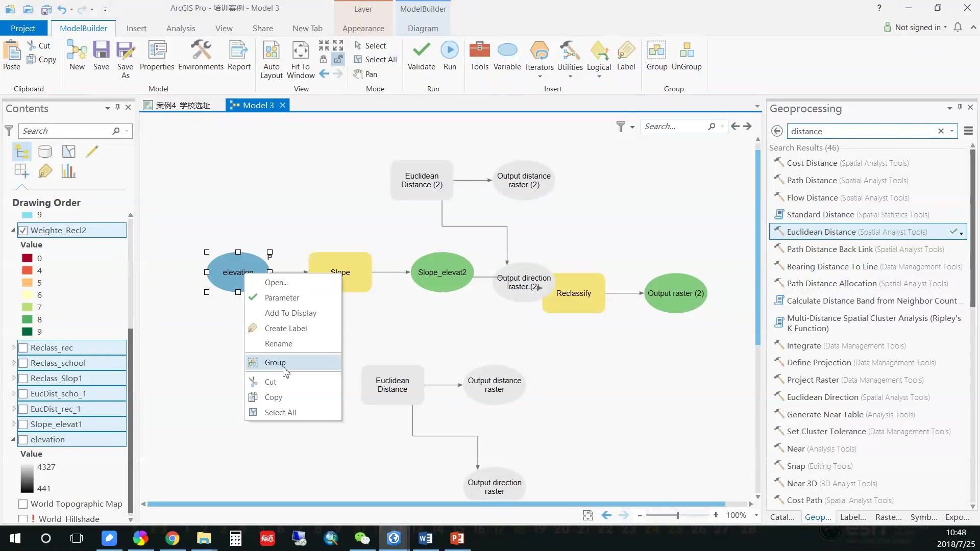980x551 pixels.
Task: Click the Model 3 tab
Action: tap(258, 105)
